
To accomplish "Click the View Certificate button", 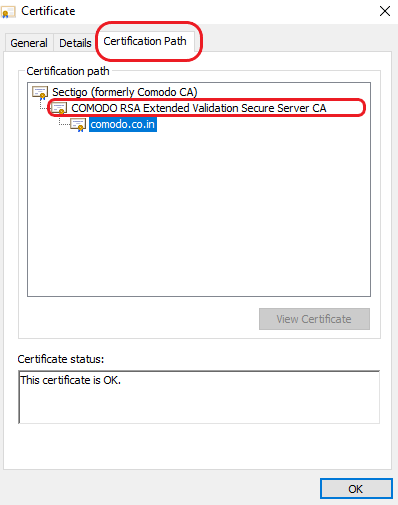I will [314, 319].
